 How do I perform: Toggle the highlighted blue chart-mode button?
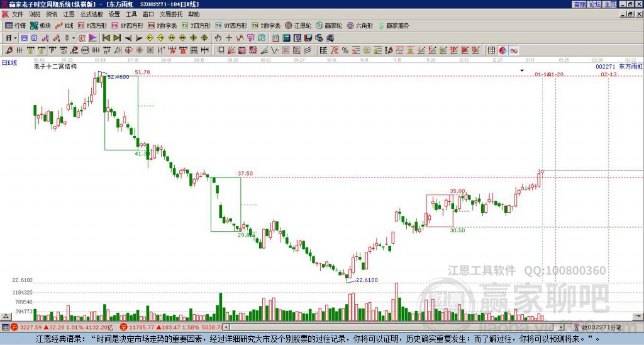point(24,38)
